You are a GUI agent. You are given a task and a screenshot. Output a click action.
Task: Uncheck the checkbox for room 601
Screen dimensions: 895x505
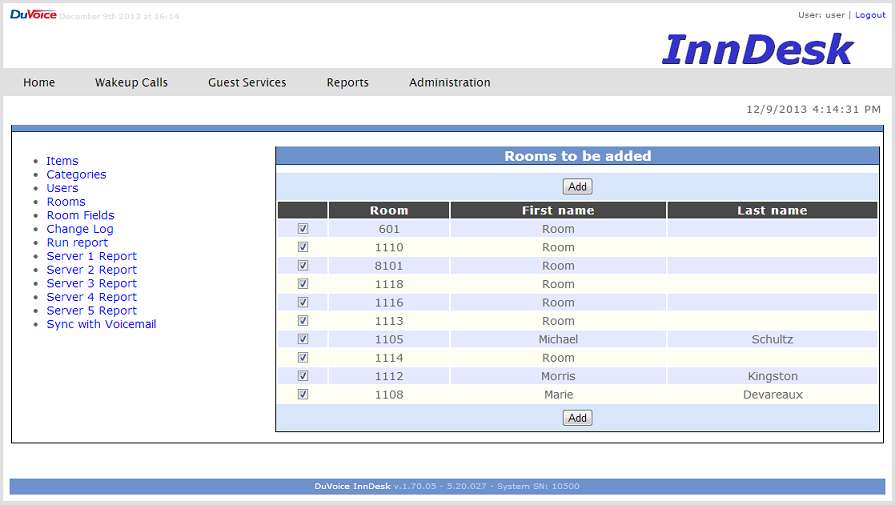click(303, 229)
